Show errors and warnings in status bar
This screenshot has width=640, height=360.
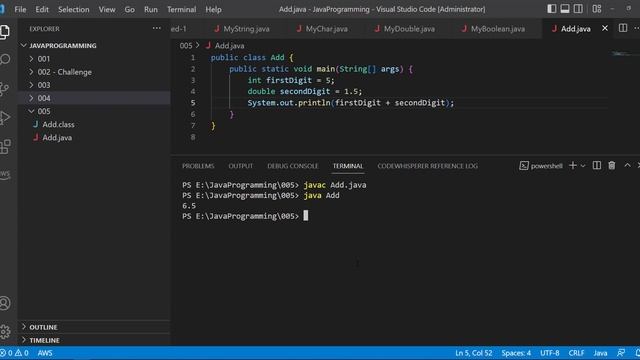click(x=14, y=353)
